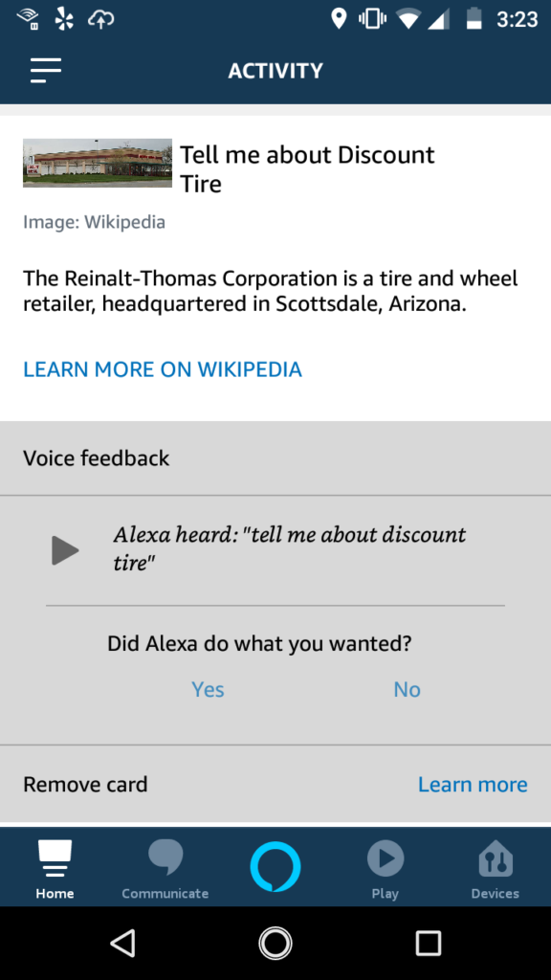Tap the Android home circle button
This screenshot has height=980, width=551.
tap(275, 943)
